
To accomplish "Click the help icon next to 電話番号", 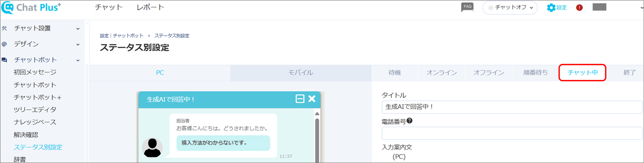I will click(x=409, y=121).
